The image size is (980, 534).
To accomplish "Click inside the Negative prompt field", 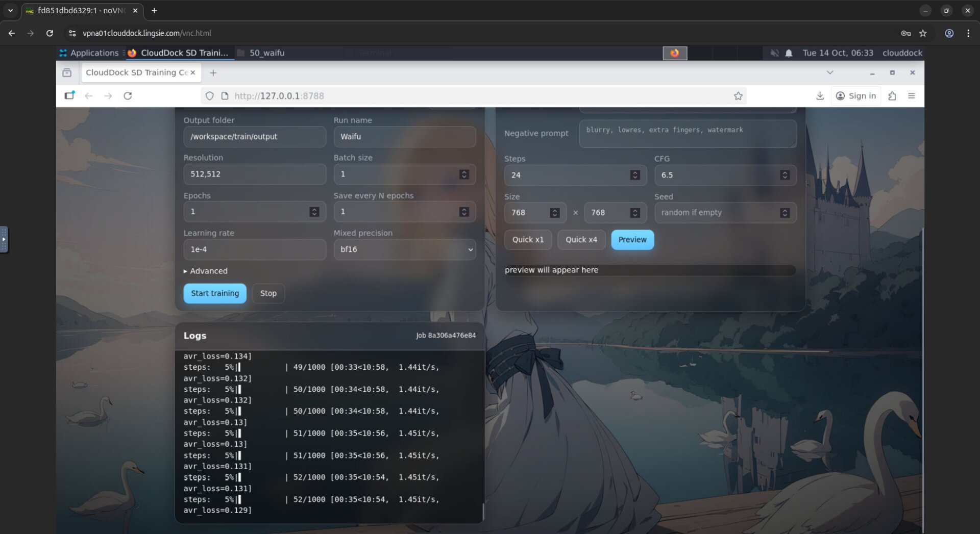I will pos(687,134).
